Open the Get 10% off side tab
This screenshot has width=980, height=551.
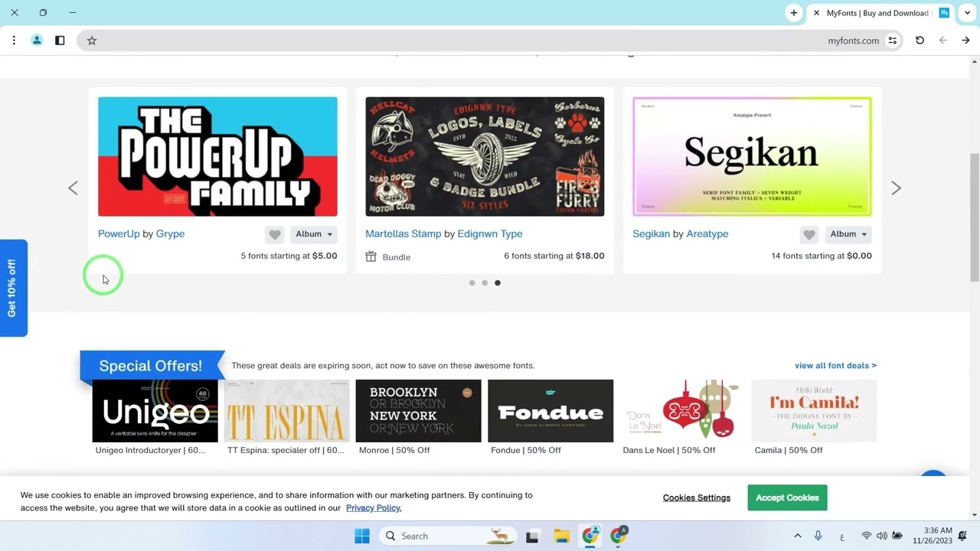pos(13,289)
